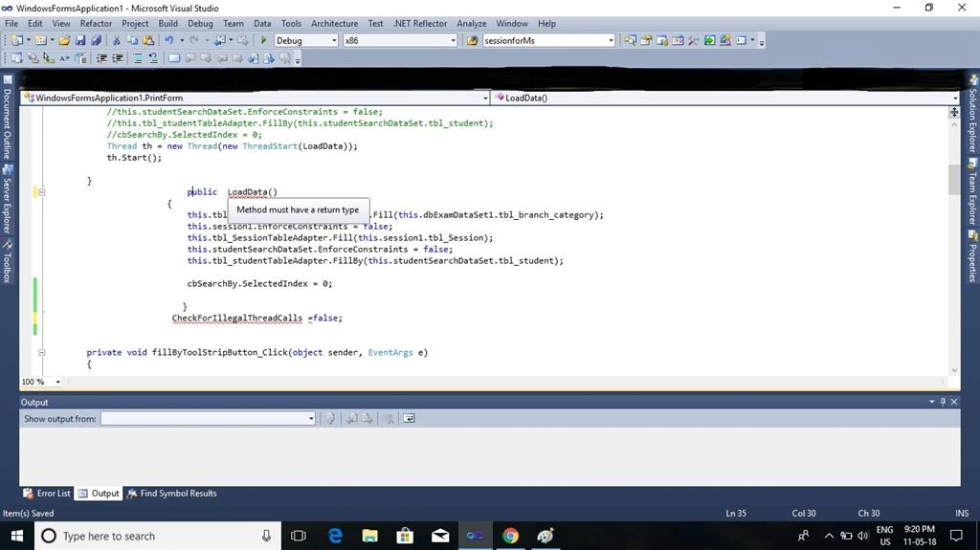The height and width of the screenshot is (550, 980).
Task: Open the Find Symbol Results tab
Action: [172, 494]
